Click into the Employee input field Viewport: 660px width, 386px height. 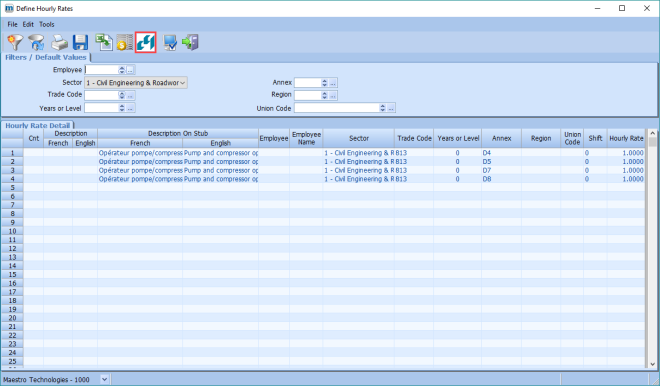102,70
